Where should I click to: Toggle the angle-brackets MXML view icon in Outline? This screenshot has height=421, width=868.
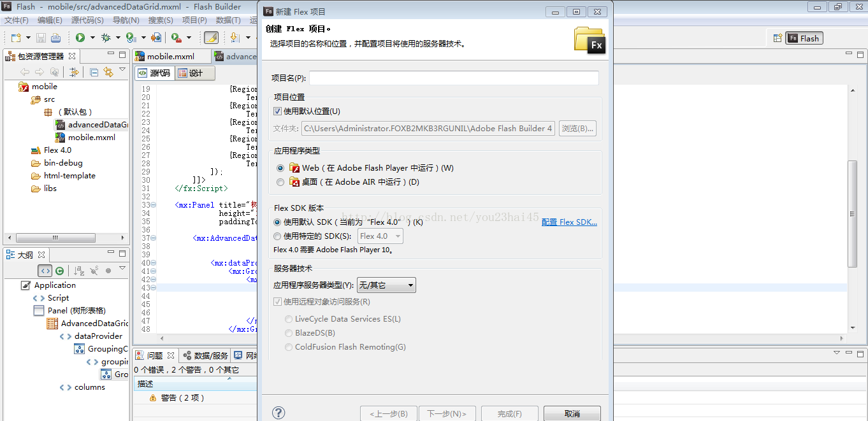(x=45, y=271)
